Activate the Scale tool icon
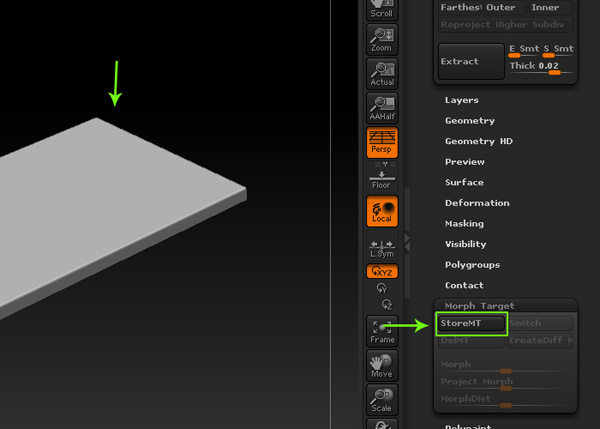 click(381, 399)
